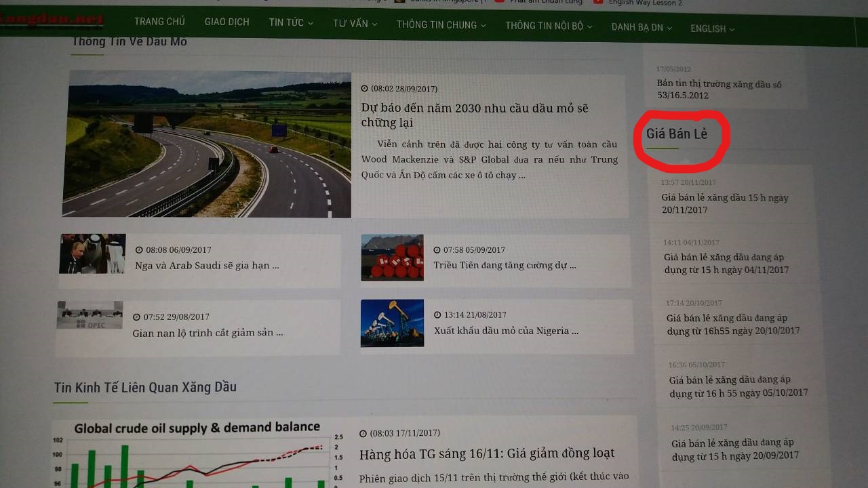Click the sidebar timestamp 14:11 04/11/2017

pyautogui.click(x=692, y=242)
